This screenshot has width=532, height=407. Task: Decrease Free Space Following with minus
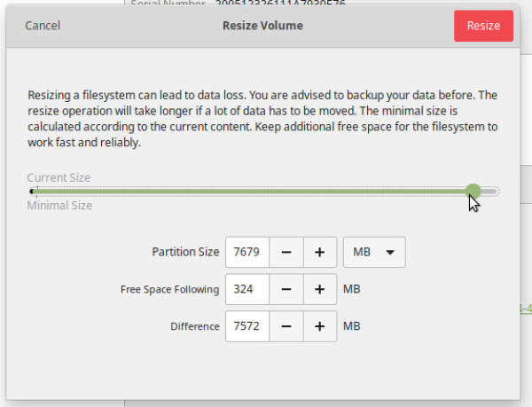(286, 289)
